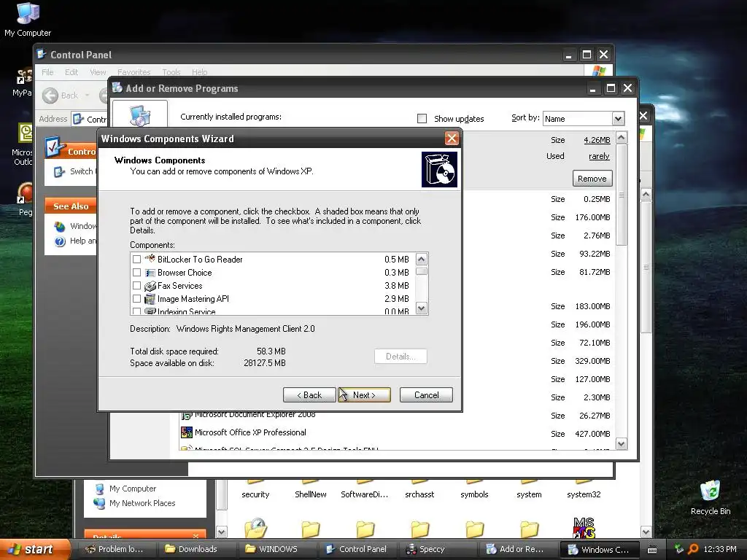Click the 176.00MB size value
This screenshot has width=747, height=560.
592,217
